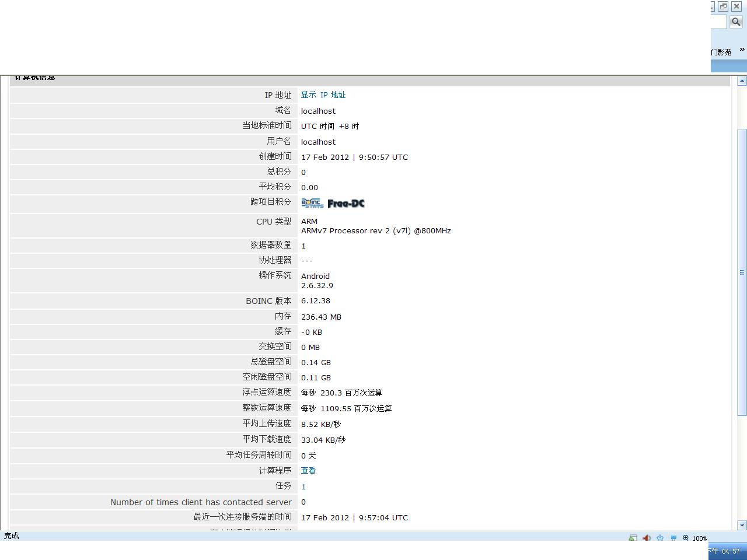747x560 pixels.
Task: Select the floating point speed "每秒 230.3 百万次运算"
Action: 341,393
